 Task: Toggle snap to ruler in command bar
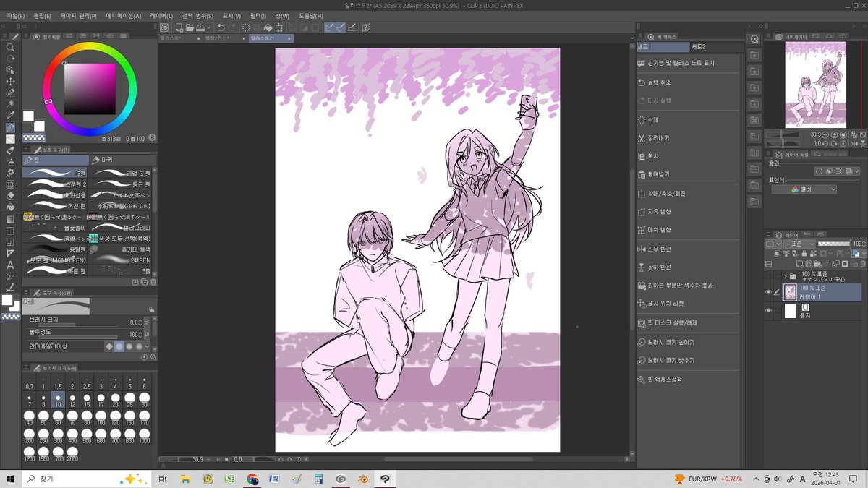[329, 27]
